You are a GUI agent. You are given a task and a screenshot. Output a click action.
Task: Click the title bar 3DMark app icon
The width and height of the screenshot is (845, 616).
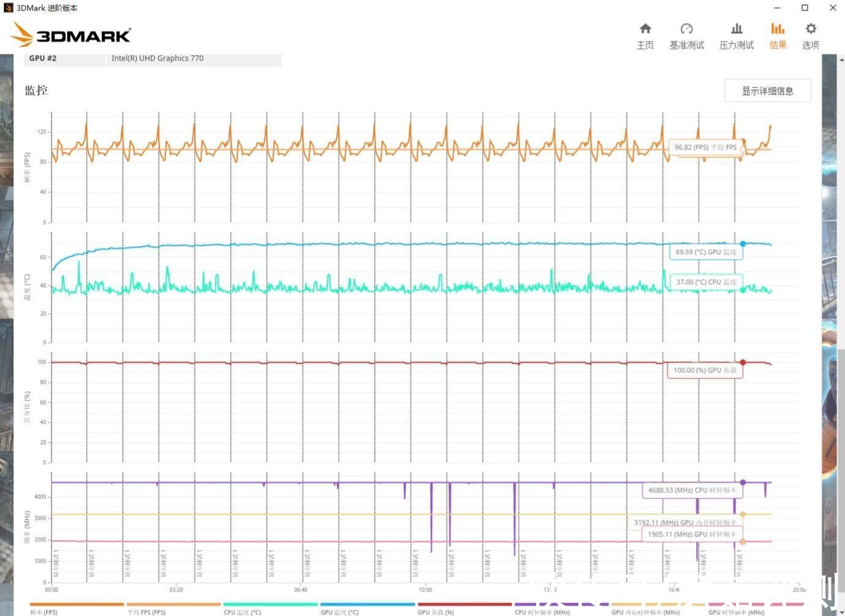click(x=8, y=8)
